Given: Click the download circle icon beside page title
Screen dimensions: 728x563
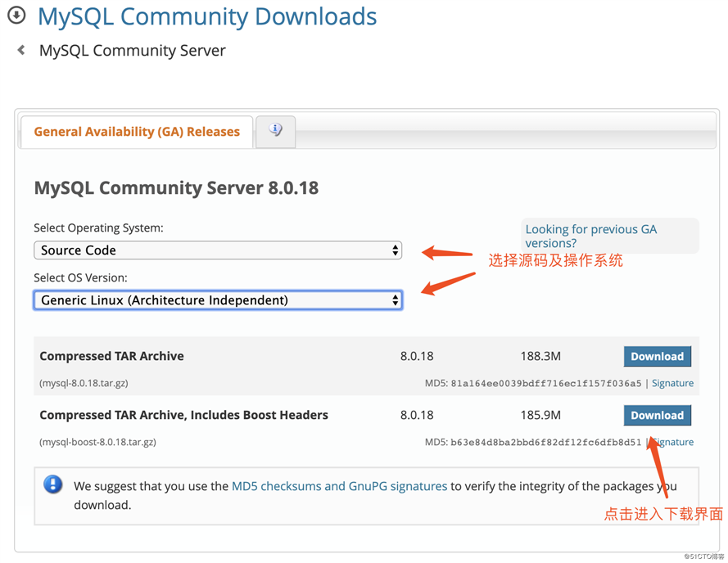Looking at the screenshot, I should click(16, 15).
